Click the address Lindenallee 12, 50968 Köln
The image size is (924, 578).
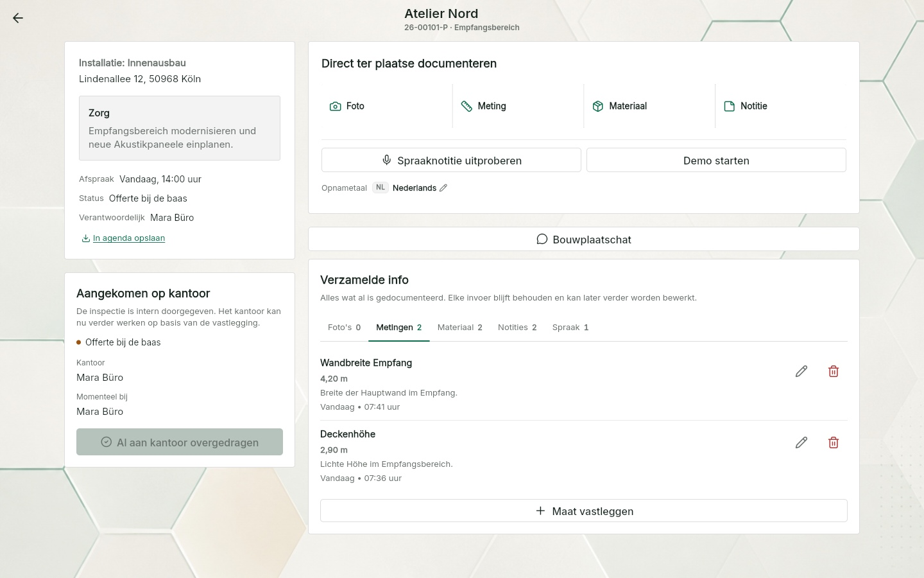(x=140, y=79)
